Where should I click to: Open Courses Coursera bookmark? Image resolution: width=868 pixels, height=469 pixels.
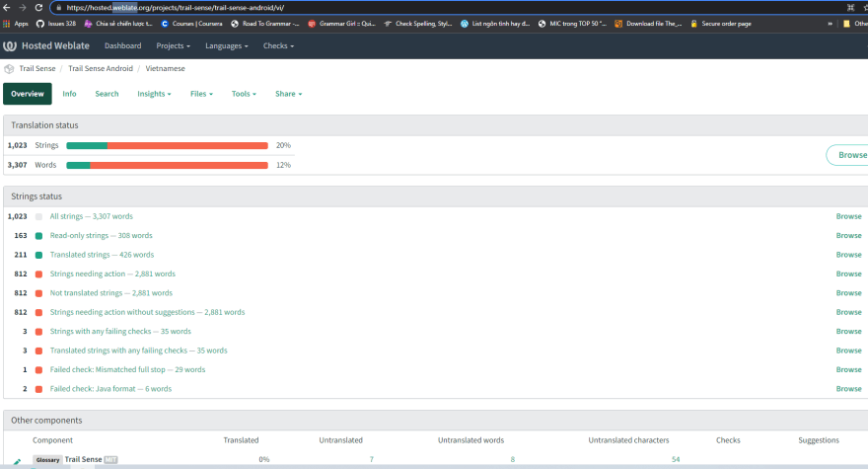tap(191, 24)
